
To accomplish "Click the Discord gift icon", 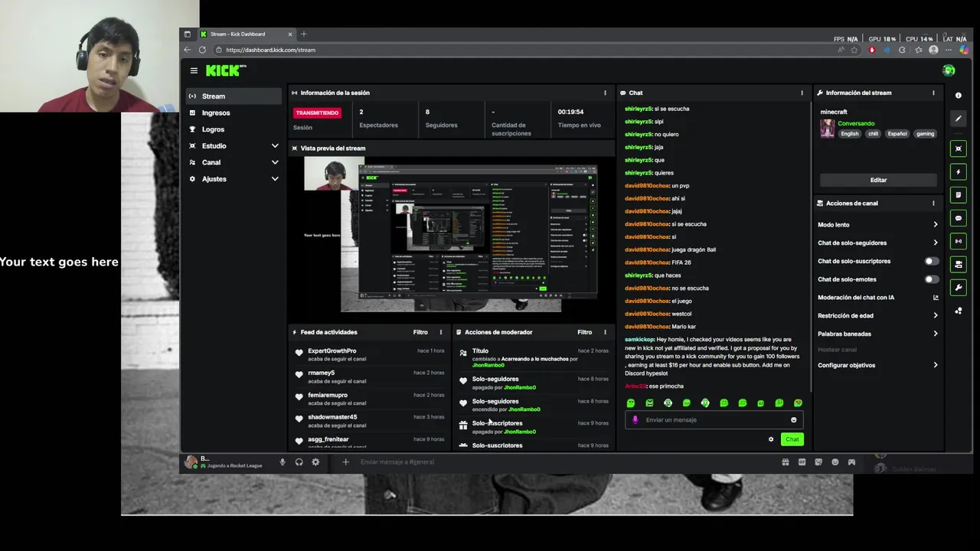I will click(786, 462).
